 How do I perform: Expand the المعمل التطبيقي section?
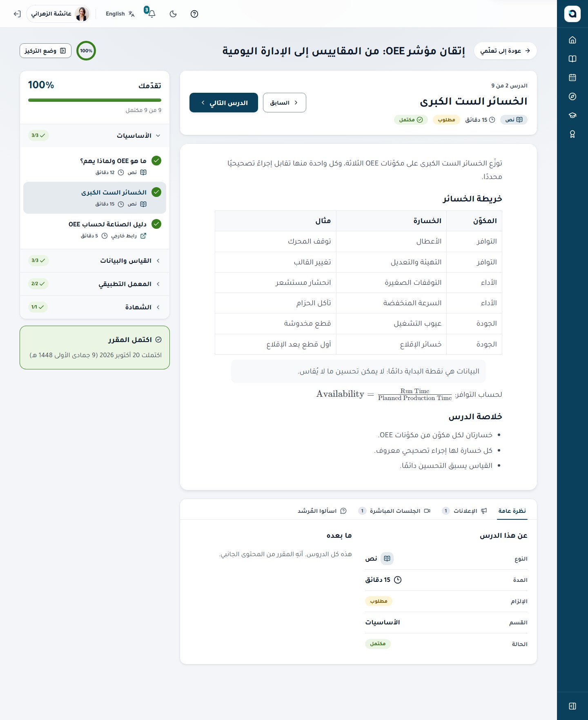(x=95, y=284)
